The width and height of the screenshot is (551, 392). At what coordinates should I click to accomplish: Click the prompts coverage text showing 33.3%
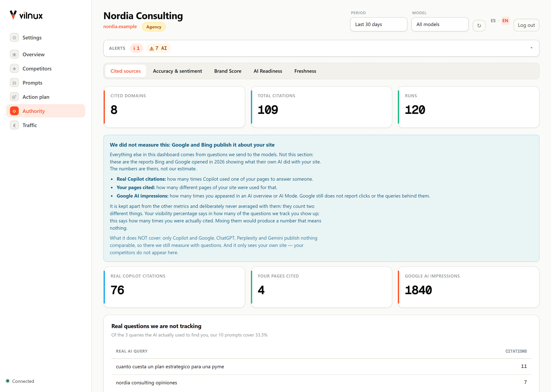(x=189, y=335)
